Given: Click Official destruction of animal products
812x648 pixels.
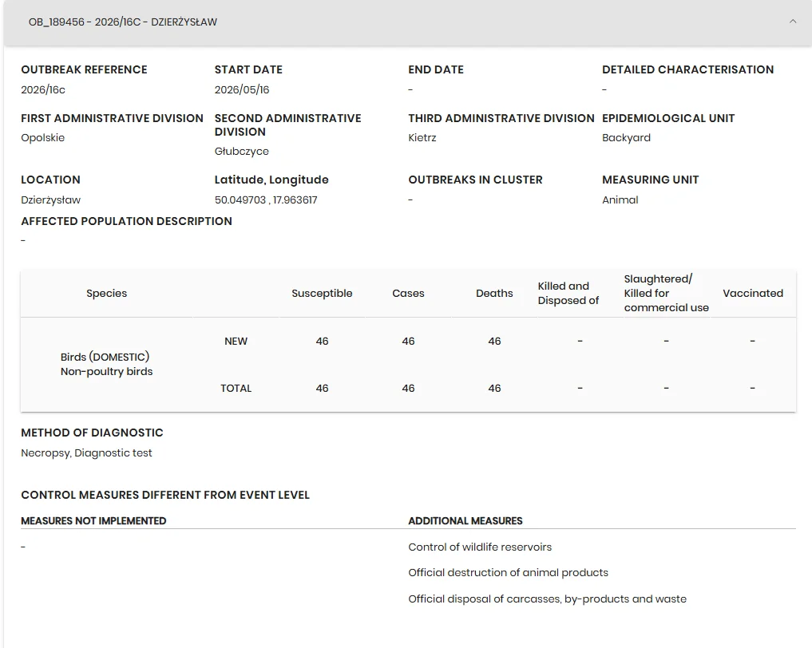Looking at the screenshot, I should pos(508,572).
